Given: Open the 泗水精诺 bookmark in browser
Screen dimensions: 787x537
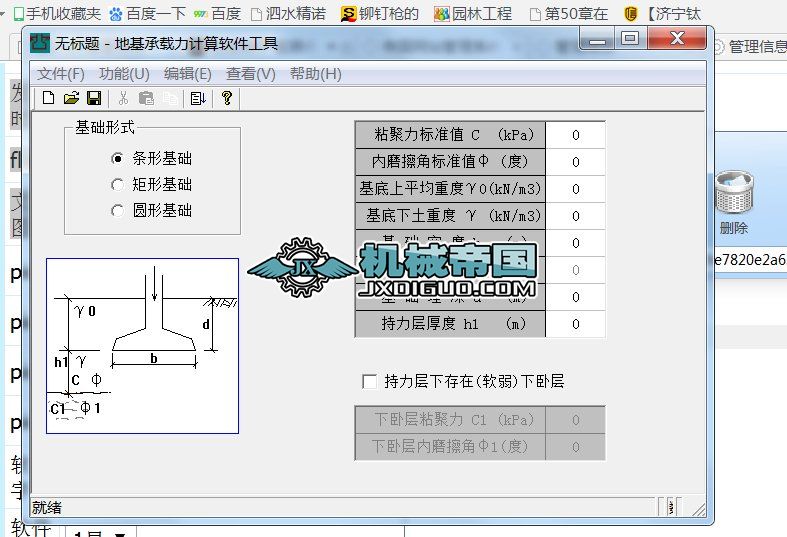Looking at the screenshot, I should point(289,14).
